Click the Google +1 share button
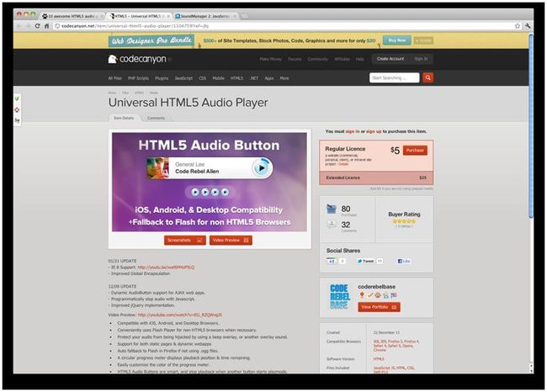Screen dimensions: 547x392 point(332,261)
